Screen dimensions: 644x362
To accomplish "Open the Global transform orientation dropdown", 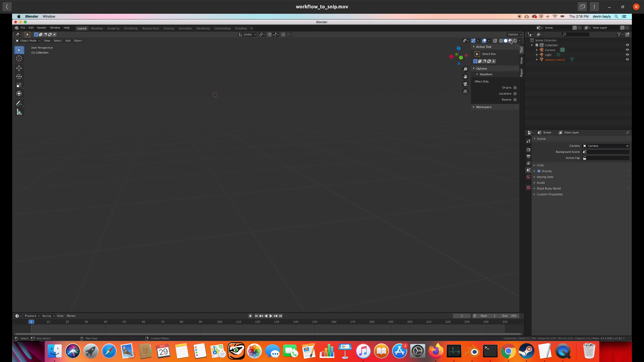I will 248,35.
